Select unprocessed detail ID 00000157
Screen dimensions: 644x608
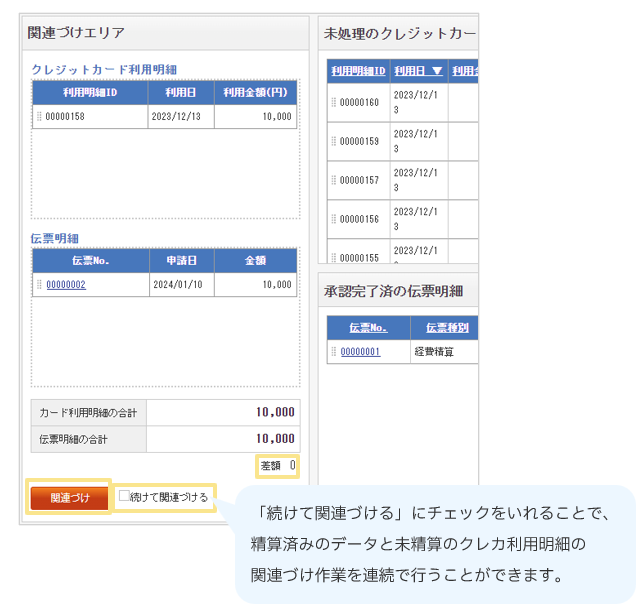click(x=359, y=180)
